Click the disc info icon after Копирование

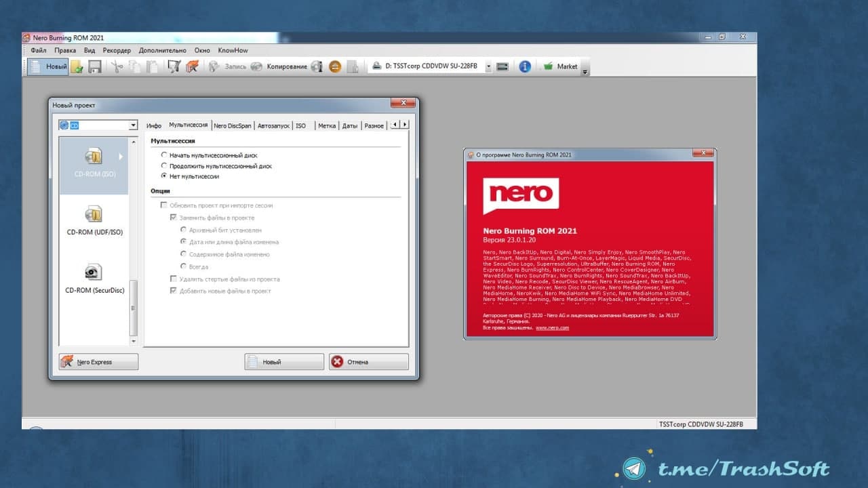317,66
